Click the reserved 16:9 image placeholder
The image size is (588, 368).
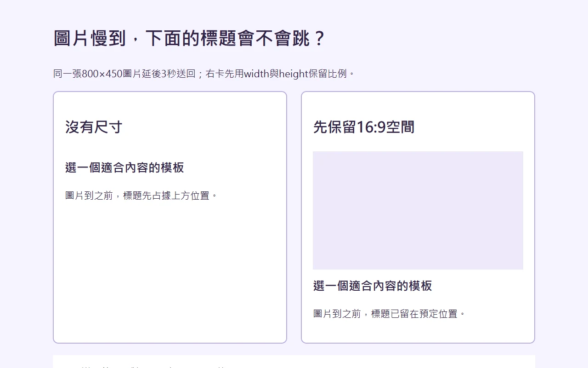coord(418,210)
